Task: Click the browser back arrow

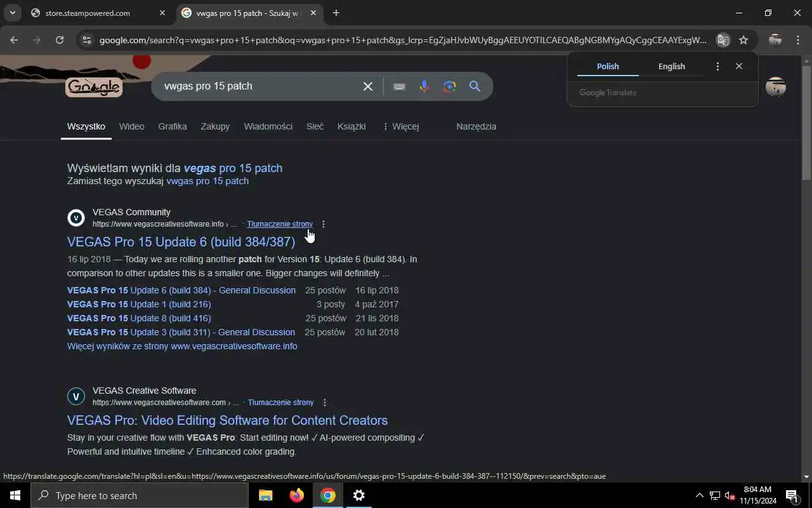Action: point(14,40)
